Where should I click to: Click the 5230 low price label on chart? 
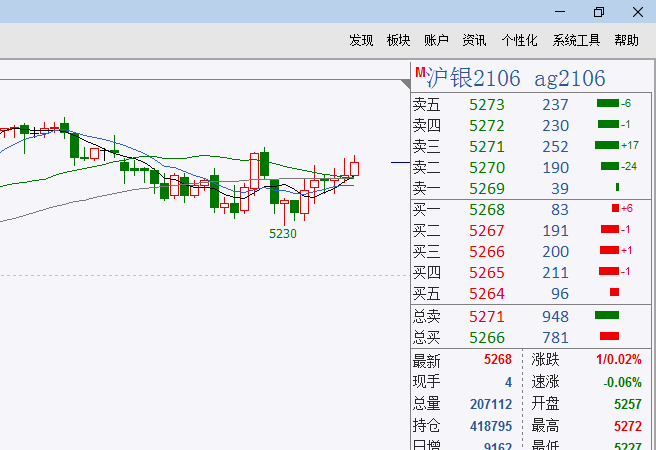(283, 233)
